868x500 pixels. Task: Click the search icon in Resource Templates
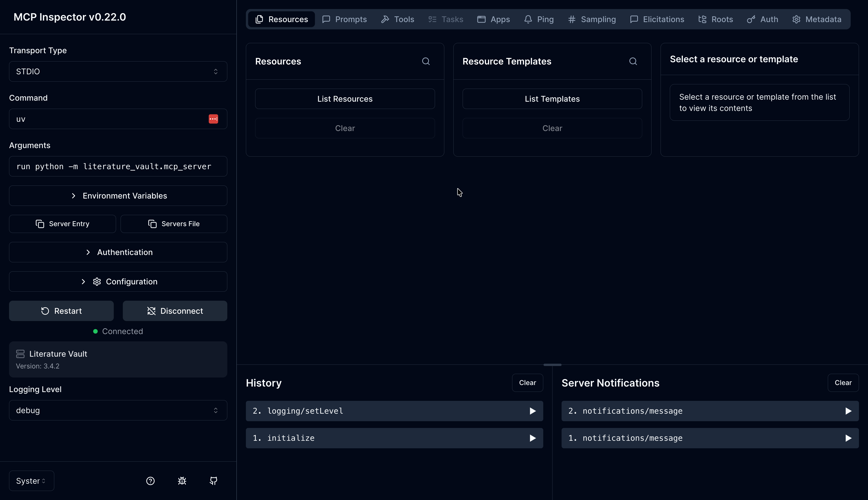tap(633, 61)
